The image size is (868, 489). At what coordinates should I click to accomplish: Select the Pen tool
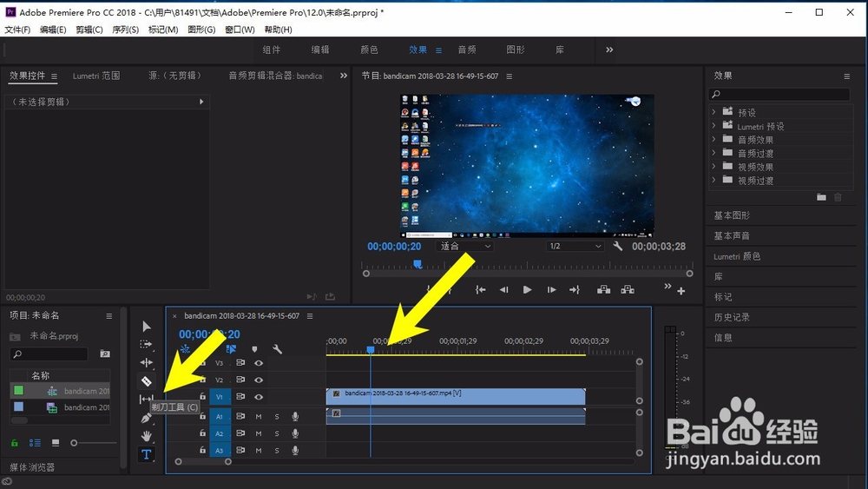pyautogui.click(x=146, y=418)
